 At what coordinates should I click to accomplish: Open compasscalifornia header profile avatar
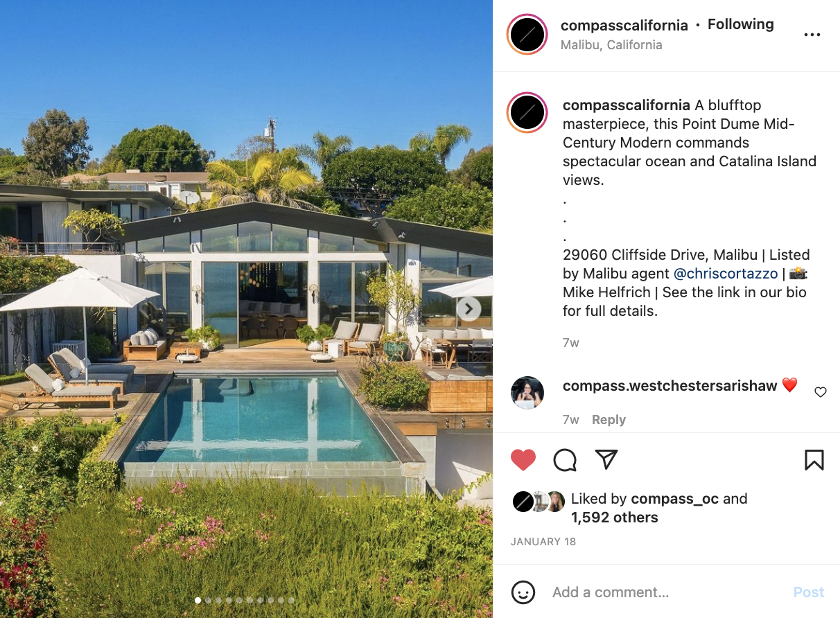coord(527,35)
